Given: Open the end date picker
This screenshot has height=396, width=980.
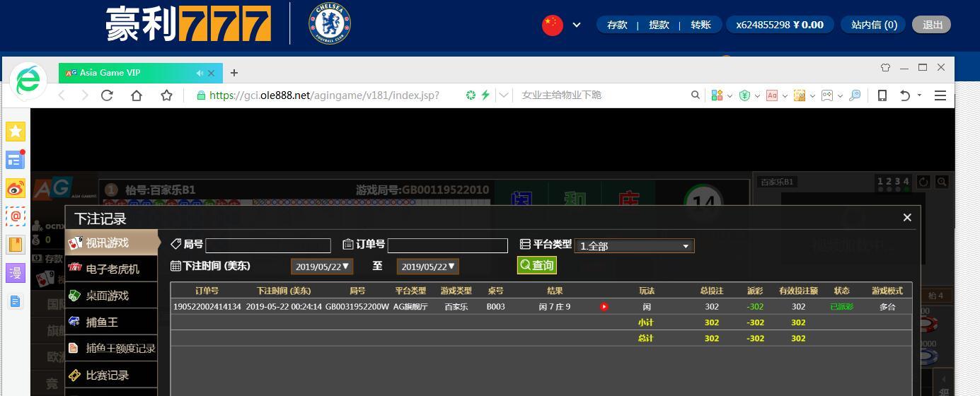Looking at the screenshot, I should point(428,267).
